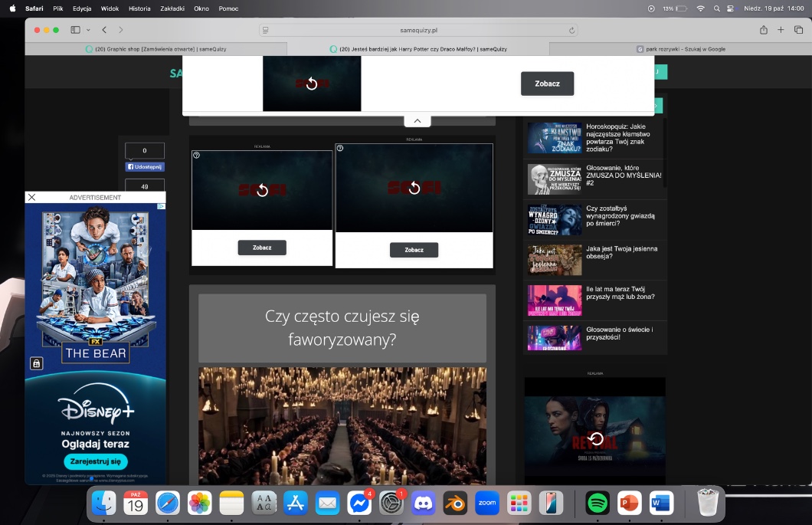Image resolution: width=812 pixels, height=525 pixels.
Task: Launch Discord from the Dock
Action: pyautogui.click(x=423, y=503)
